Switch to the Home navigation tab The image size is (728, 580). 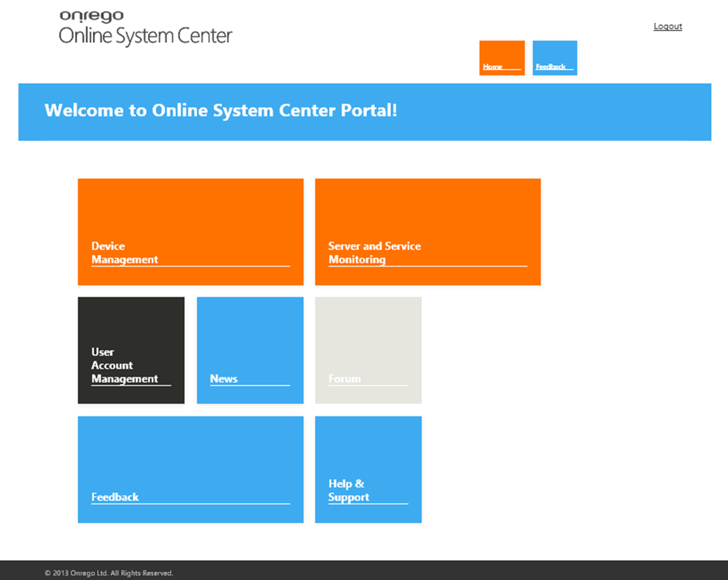click(502, 57)
